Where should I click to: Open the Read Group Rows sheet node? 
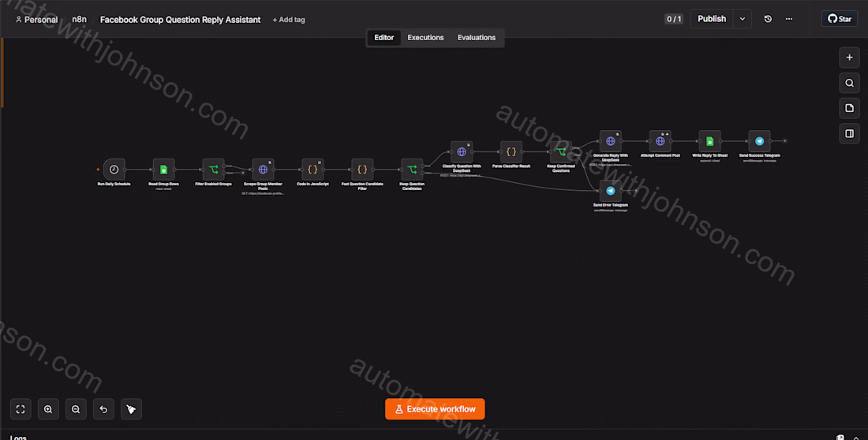coord(164,170)
